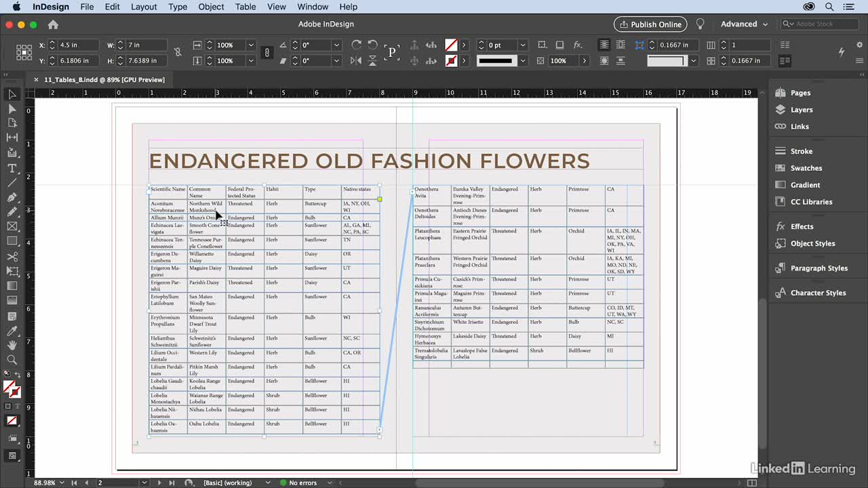Click the Flip Vertical icon
Viewport: 868px width, 488px height.
click(372, 60)
